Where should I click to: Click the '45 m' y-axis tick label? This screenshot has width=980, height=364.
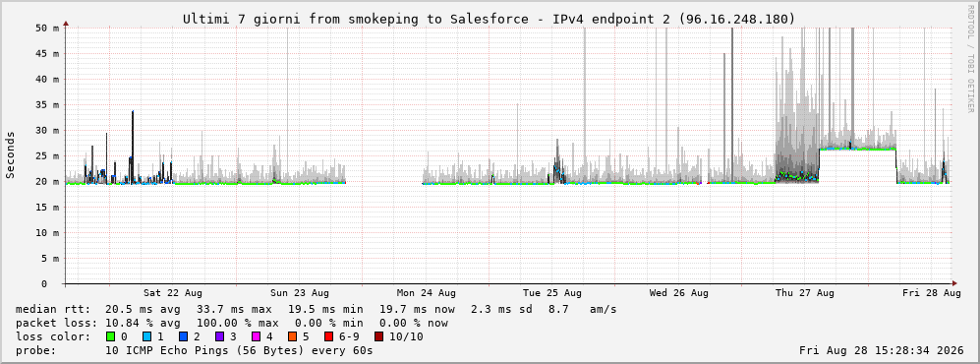click(x=47, y=54)
